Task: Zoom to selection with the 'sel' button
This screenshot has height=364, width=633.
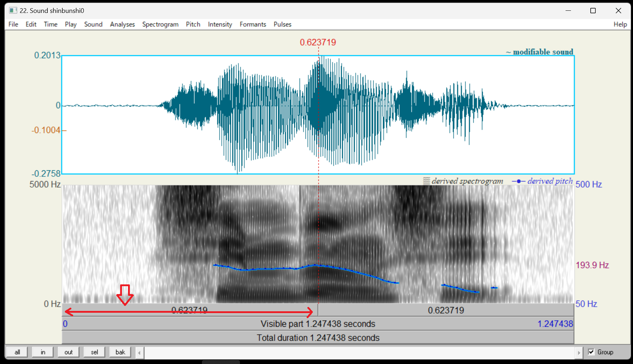Action: tap(94, 352)
